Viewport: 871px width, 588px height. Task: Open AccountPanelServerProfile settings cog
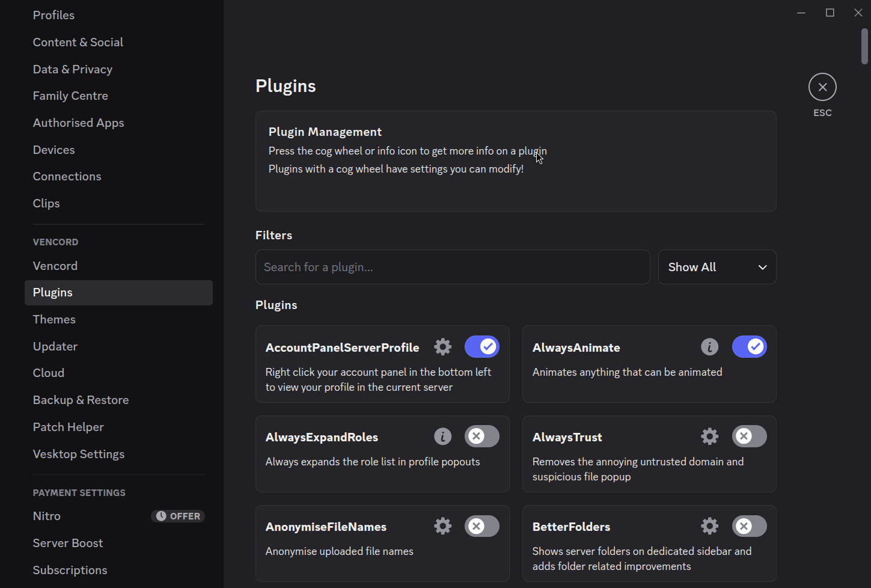click(443, 347)
